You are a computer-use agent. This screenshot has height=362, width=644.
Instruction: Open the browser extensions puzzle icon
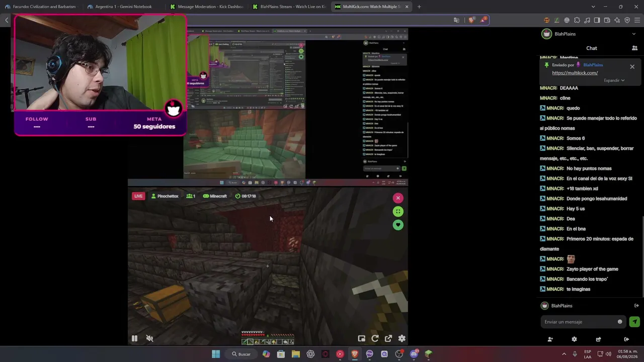tap(577, 20)
